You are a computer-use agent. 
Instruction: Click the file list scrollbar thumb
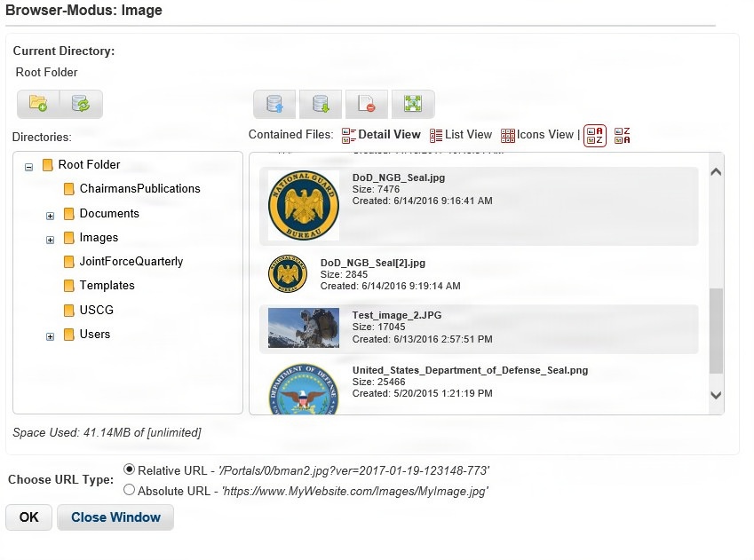716,331
